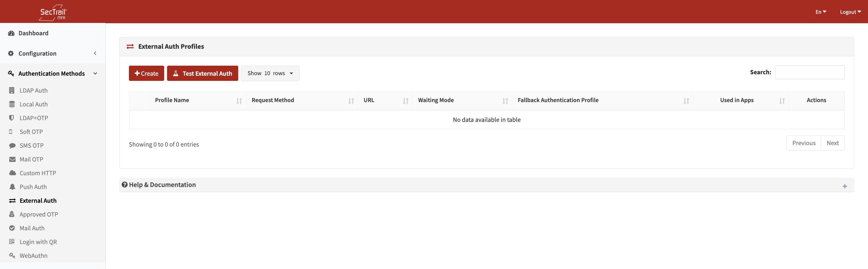
Task: Click the Mail OTP envelope icon
Action: [12, 159]
